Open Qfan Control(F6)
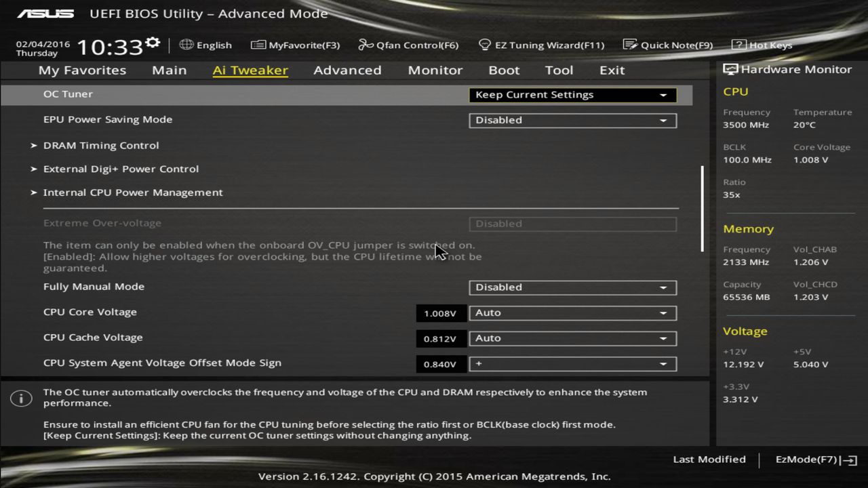This screenshot has width=868, height=488. click(x=408, y=45)
